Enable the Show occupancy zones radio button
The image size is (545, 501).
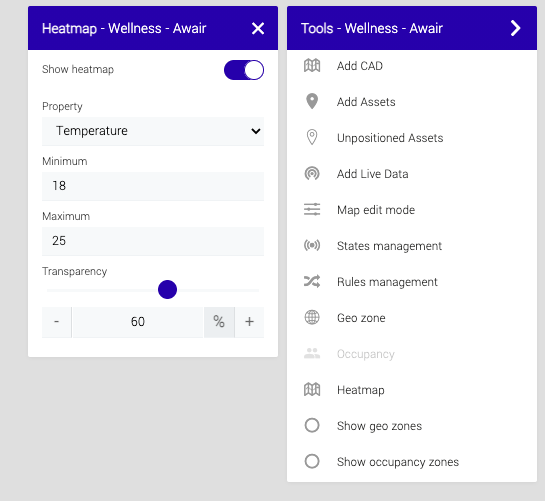tap(312, 461)
